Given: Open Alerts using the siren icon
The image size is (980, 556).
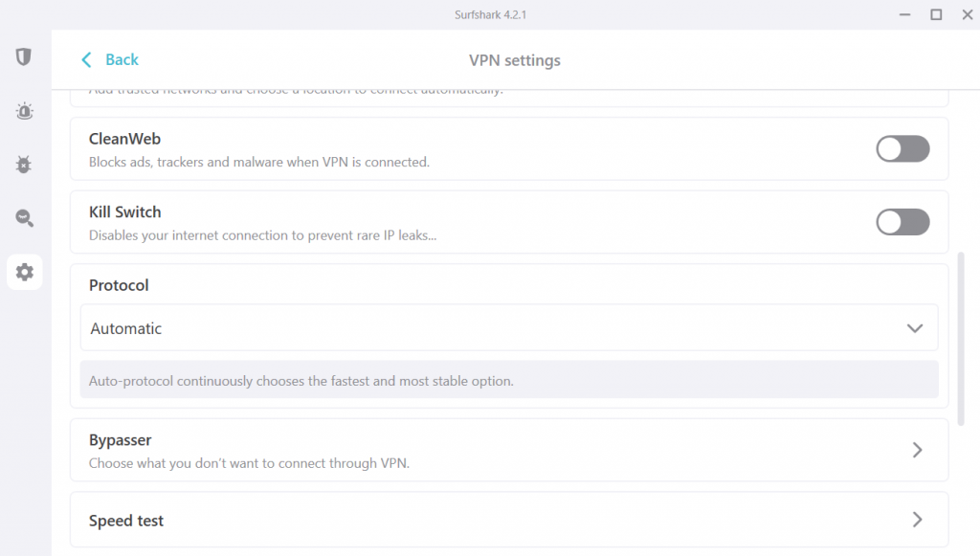Looking at the screenshot, I should coord(23,110).
